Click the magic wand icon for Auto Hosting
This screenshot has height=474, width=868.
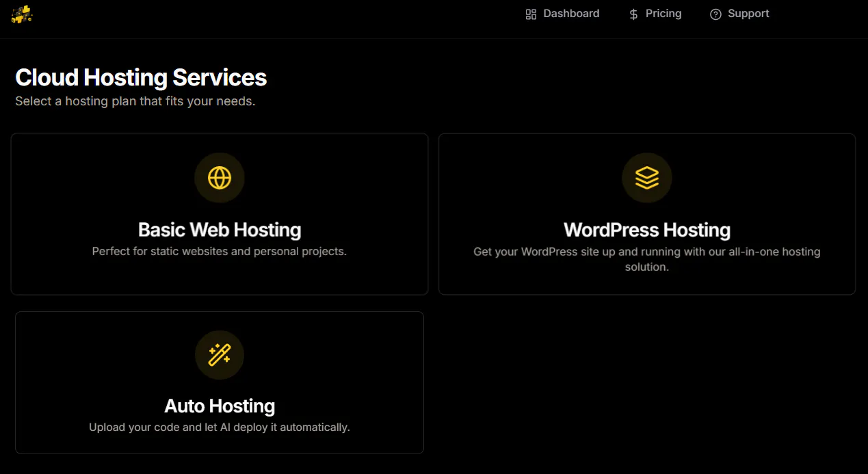coord(220,355)
